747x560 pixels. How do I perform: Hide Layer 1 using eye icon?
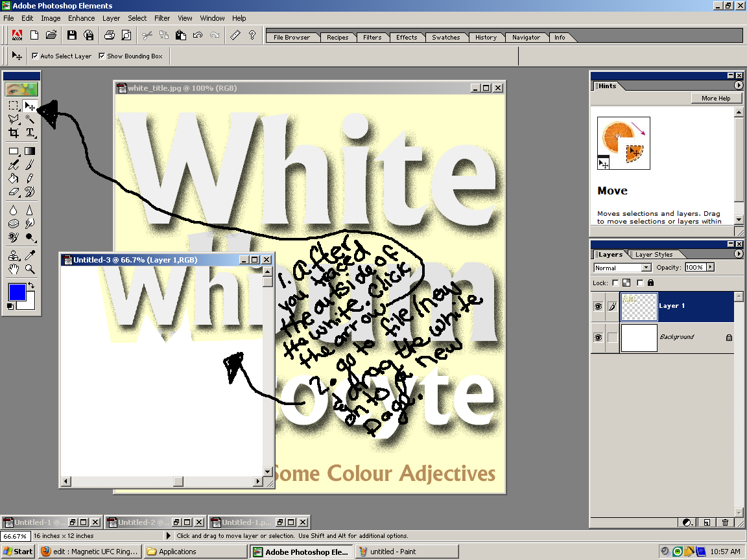[598, 307]
